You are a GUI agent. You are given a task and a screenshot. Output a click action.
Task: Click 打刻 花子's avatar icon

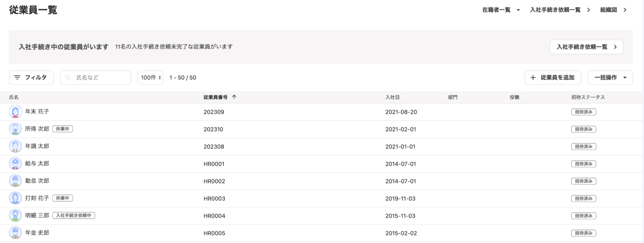click(15, 198)
